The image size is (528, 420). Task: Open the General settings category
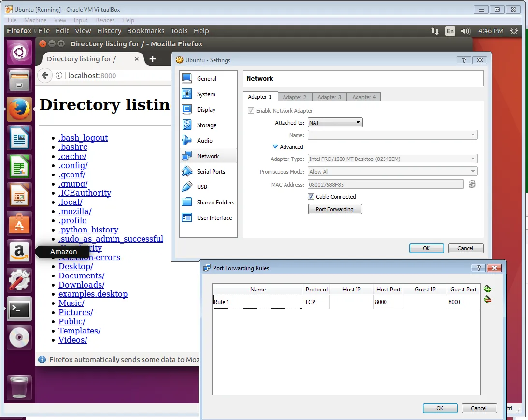pyautogui.click(x=208, y=78)
